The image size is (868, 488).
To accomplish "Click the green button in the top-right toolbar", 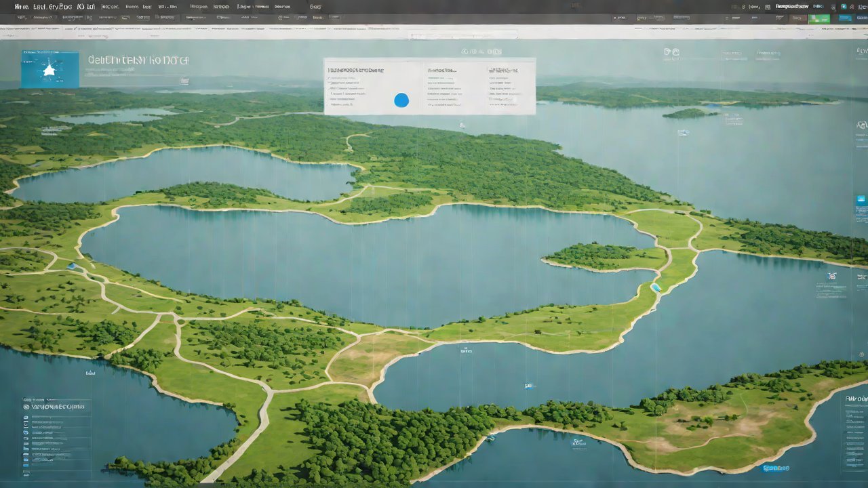I will (819, 18).
